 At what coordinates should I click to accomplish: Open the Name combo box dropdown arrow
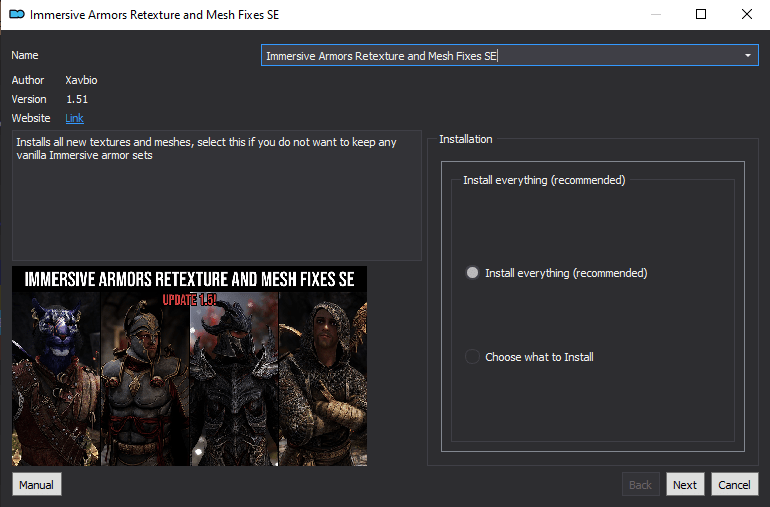point(747,56)
